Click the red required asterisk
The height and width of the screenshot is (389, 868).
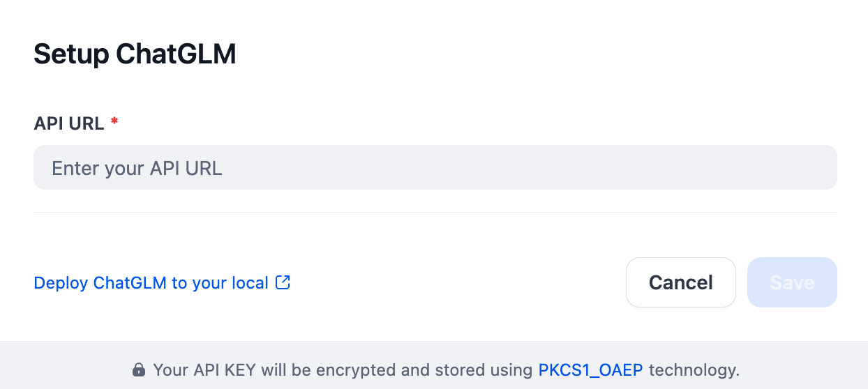114,123
